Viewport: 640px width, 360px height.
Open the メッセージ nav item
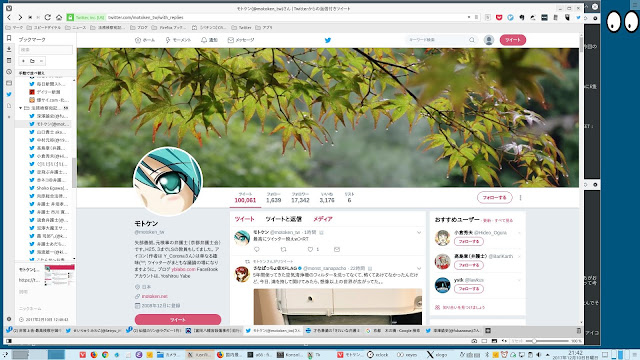coord(241,40)
